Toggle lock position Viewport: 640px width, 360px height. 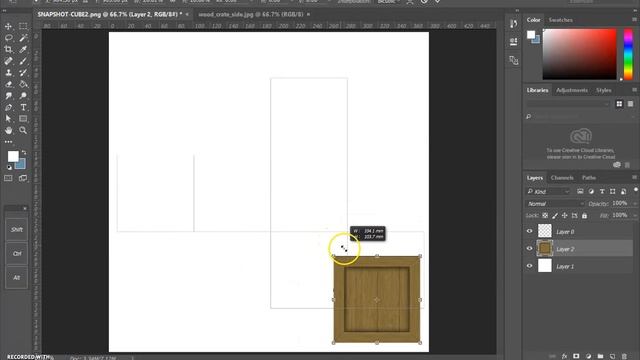564,216
